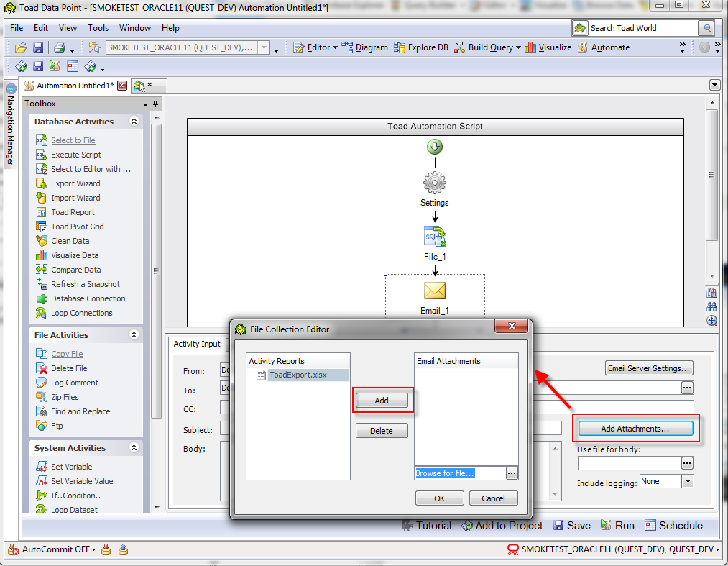The width and height of the screenshot is (728, 566).
Task: Open the View menu
Action: pyautogui.click(x=68, y=28)
